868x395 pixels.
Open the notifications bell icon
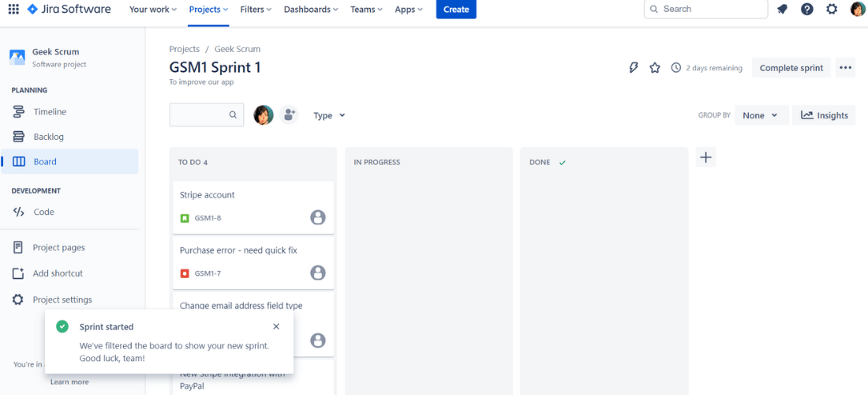[782, 9]
